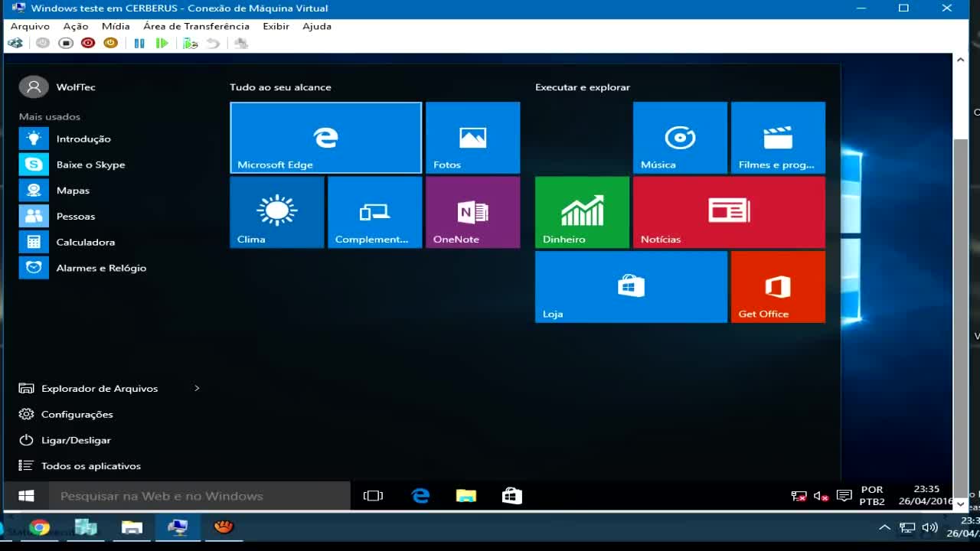
Task: Open the Get Office tile
Action: 778,287
